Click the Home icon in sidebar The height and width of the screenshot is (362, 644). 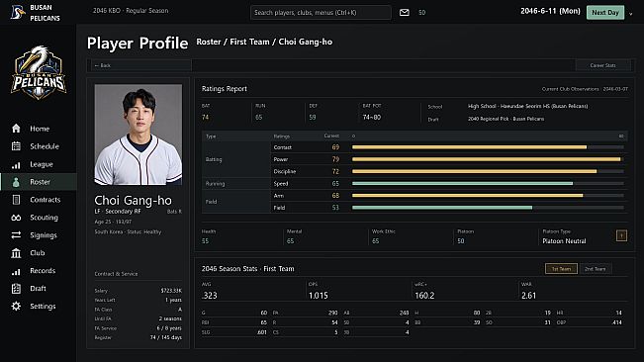pyautogui.click(x=16, y=129)
